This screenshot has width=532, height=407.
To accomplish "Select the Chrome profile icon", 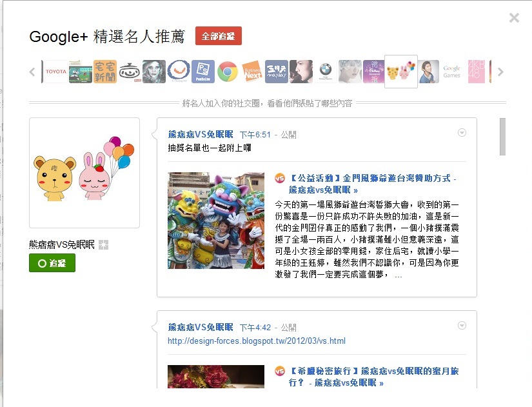I will click(228, 72).
